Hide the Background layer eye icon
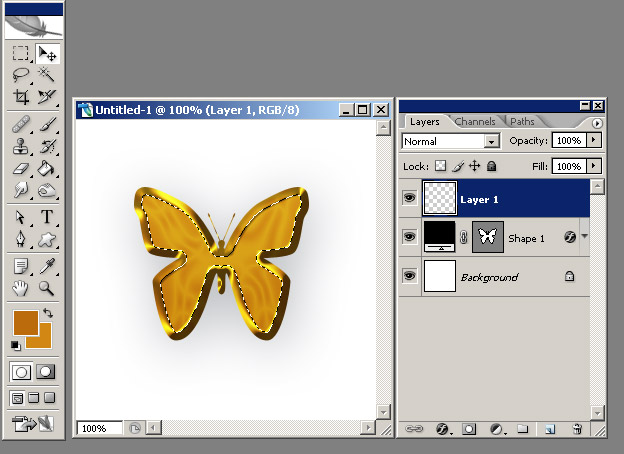 [410, 276]
